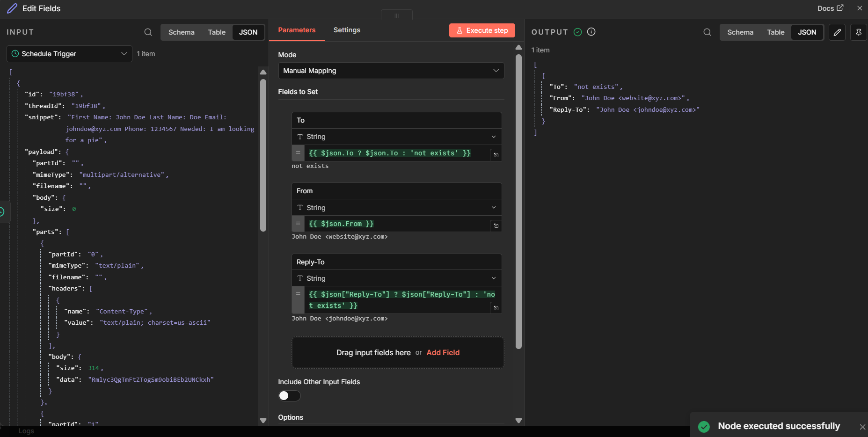Click the output info circle icon
Viewport: 868px width, 437px height.
591,32
